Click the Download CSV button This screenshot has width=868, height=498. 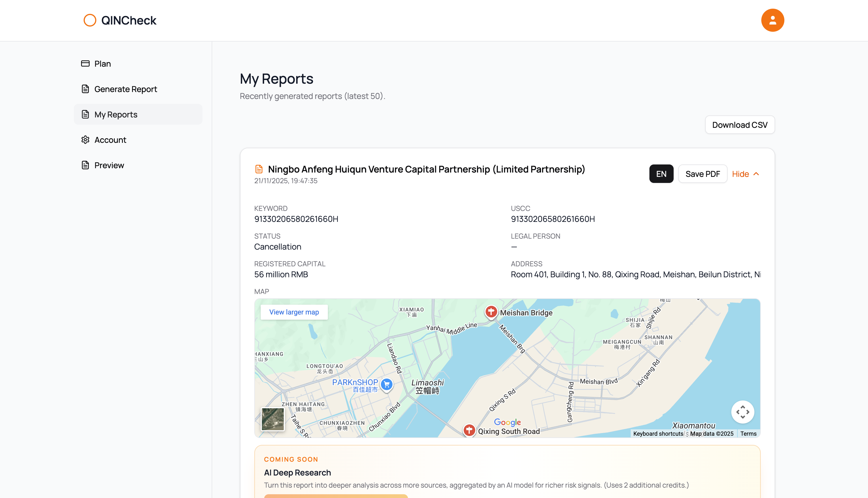[739, 125]
